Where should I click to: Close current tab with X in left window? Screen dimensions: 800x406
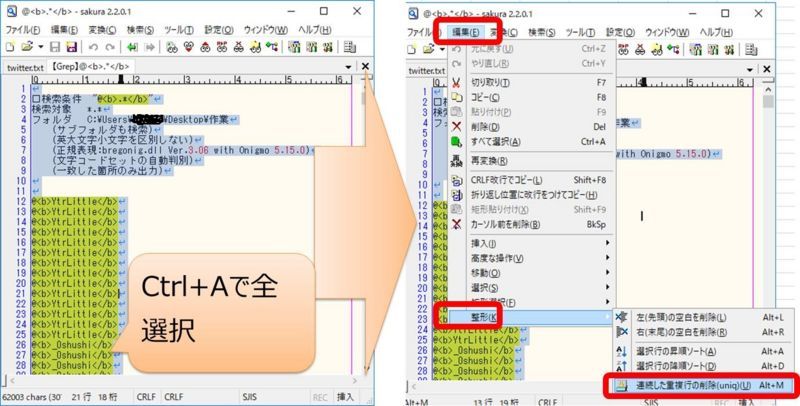click(x=365, y=66)
